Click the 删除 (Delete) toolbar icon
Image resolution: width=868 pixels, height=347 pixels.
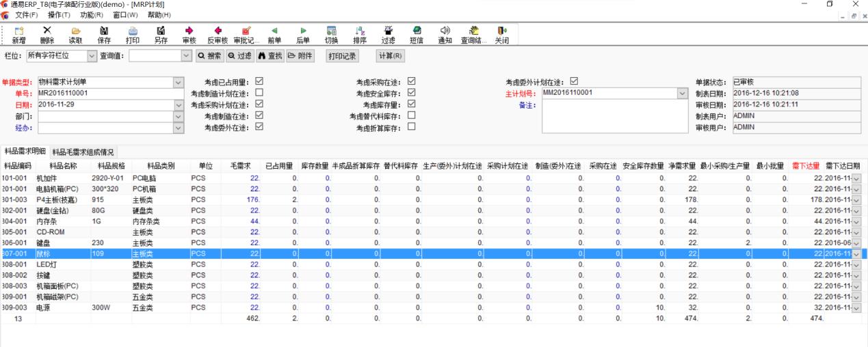47,31
